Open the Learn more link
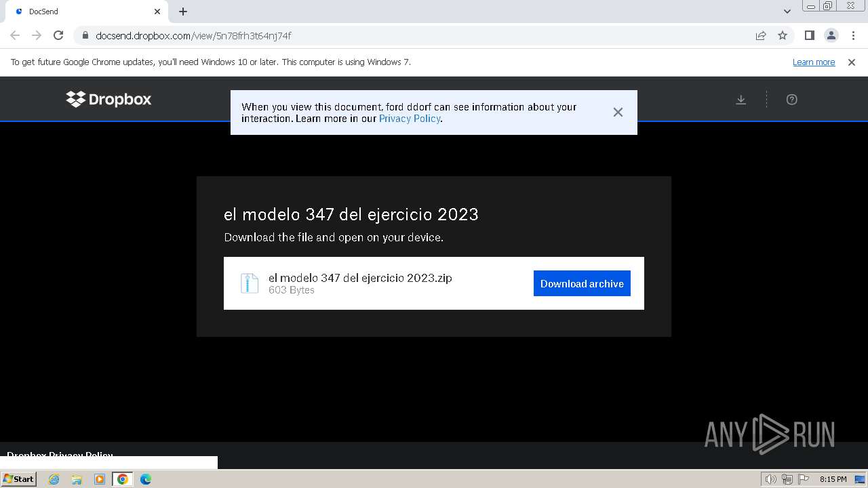868x488 pixels. [x=814, y=62]
